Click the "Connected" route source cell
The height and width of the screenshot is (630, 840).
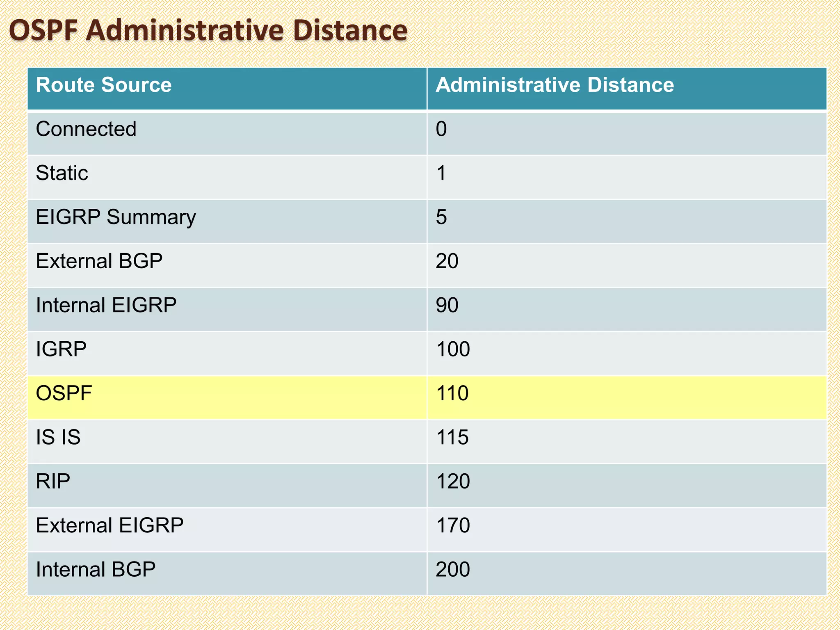(x=227, y=133)
